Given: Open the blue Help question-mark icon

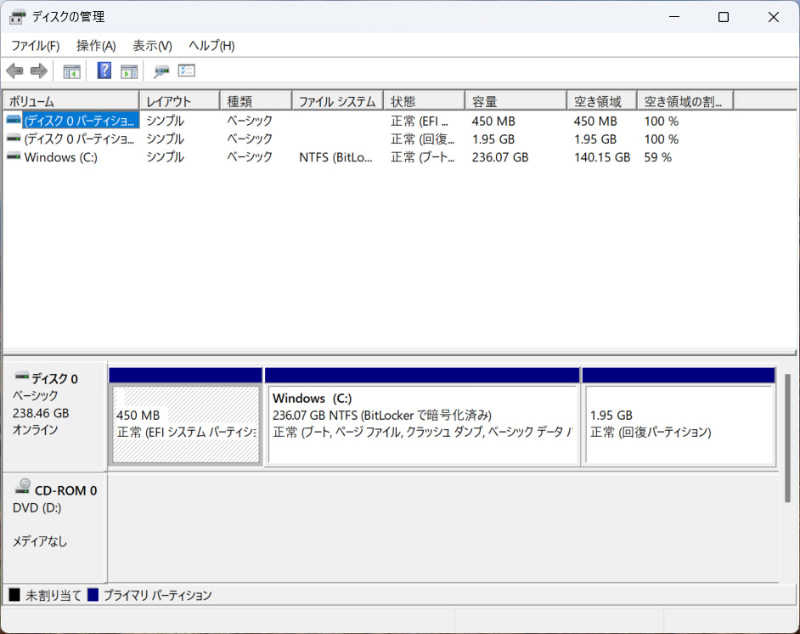Looking at the screenshot, I should (104, 70).
